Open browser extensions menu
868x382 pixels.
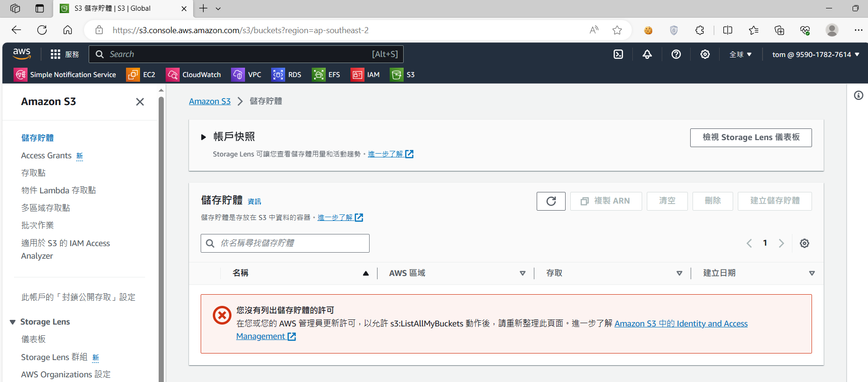700,30
